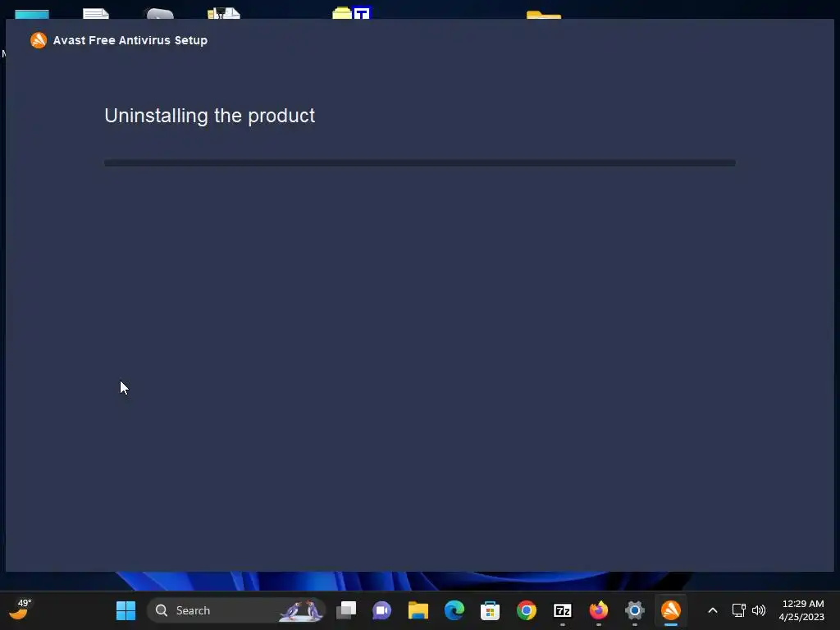
Task: Select the Avast Setup taskbar icon
Action: pos(671,610)
